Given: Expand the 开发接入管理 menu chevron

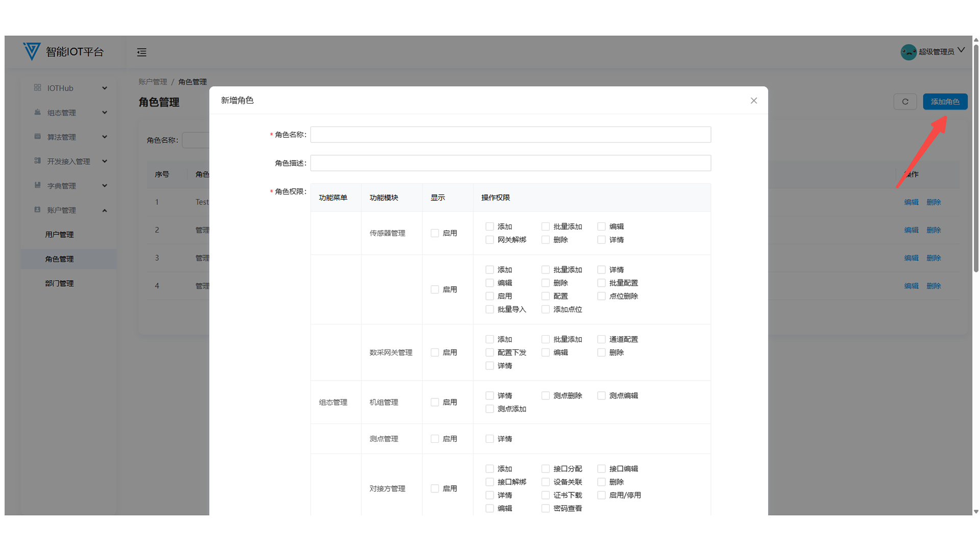Looking at the screenshot, I should pos(105,161).
